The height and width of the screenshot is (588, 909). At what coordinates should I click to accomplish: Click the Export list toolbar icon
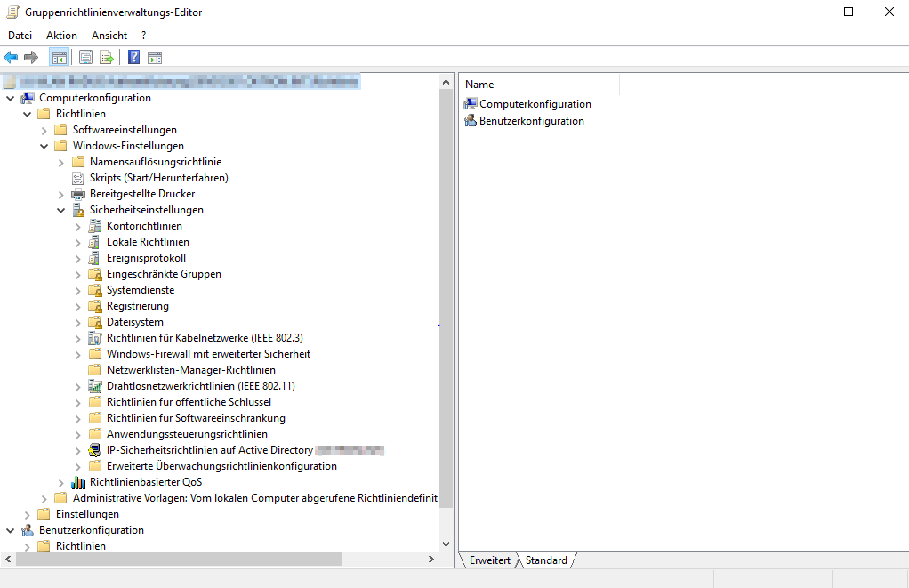pyautogui.click(x=107, y=58)
